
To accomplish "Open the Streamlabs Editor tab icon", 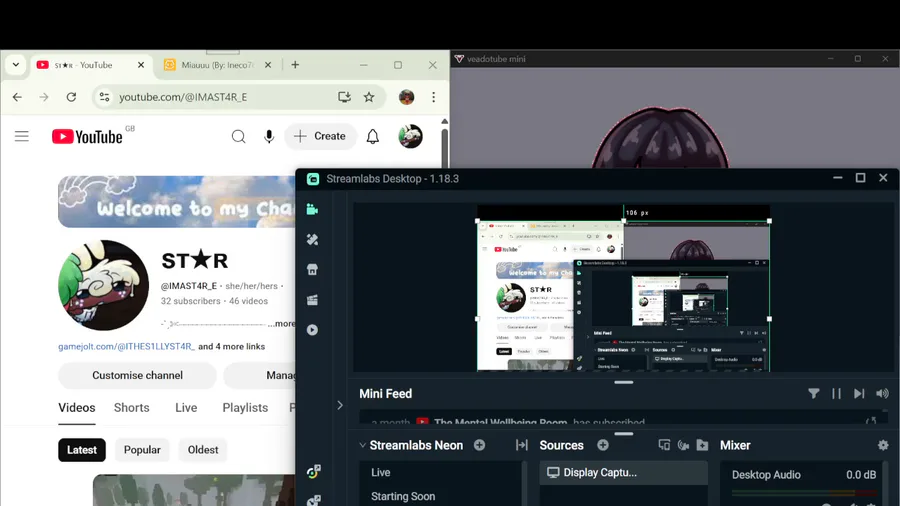I will pos(312,209).
